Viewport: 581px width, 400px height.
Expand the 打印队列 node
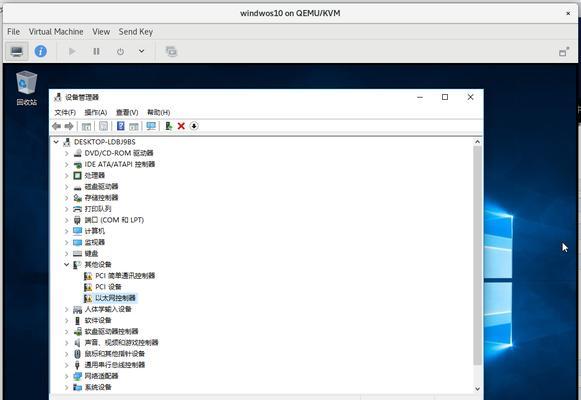click(67, 209)
